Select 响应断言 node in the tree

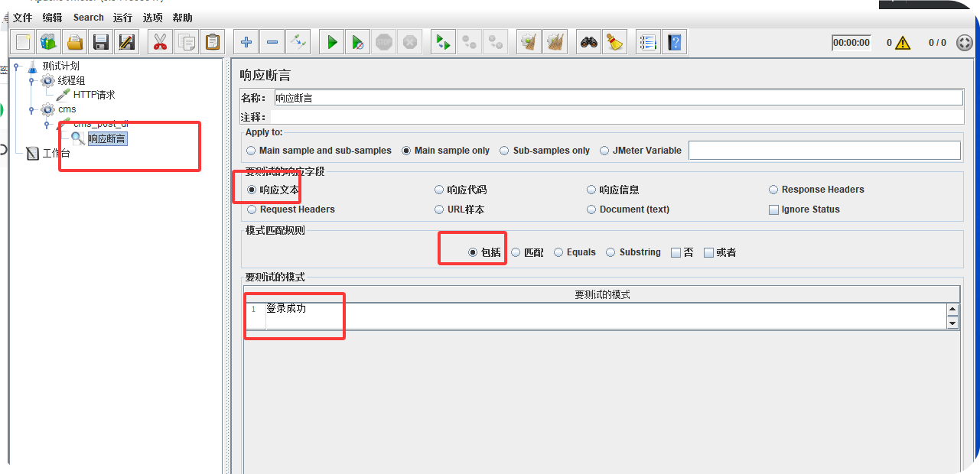pyautogui.click(x=107, y=138)
